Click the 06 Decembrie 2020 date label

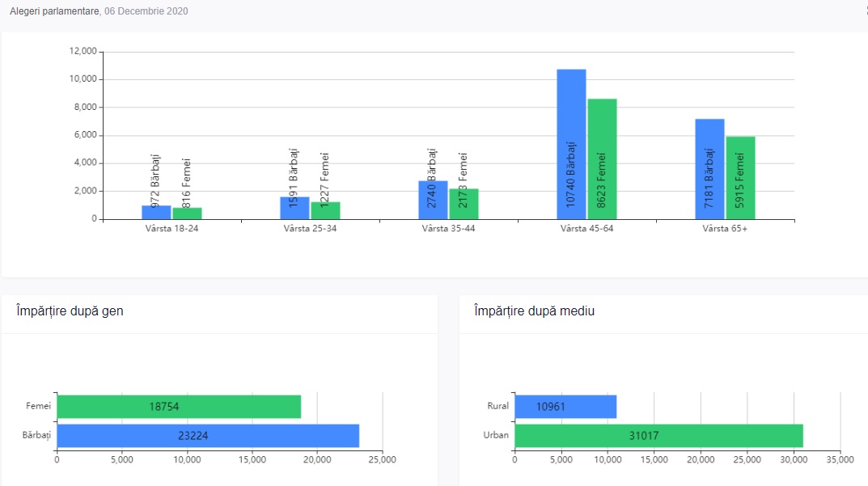pos(146,11)
